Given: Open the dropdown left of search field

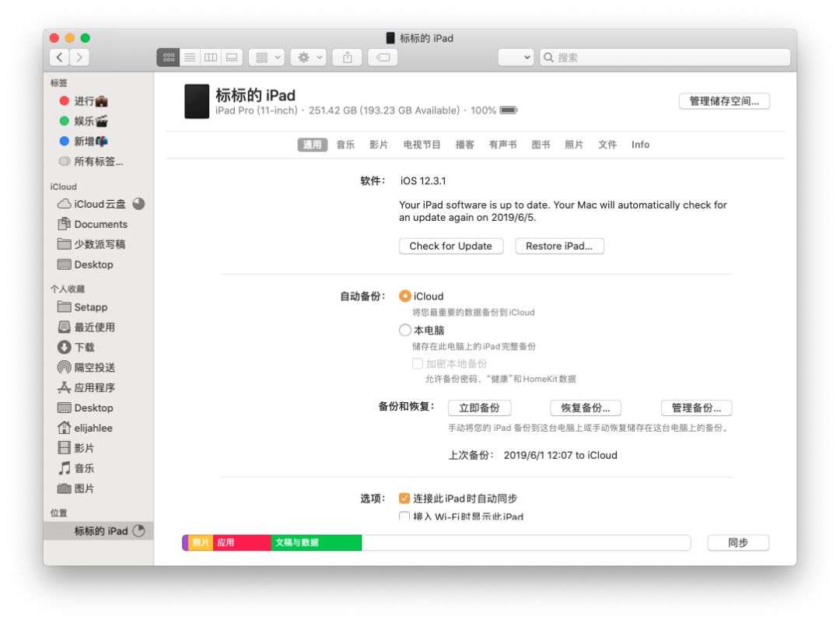Looking at the screenshot, I should (516, 58).
